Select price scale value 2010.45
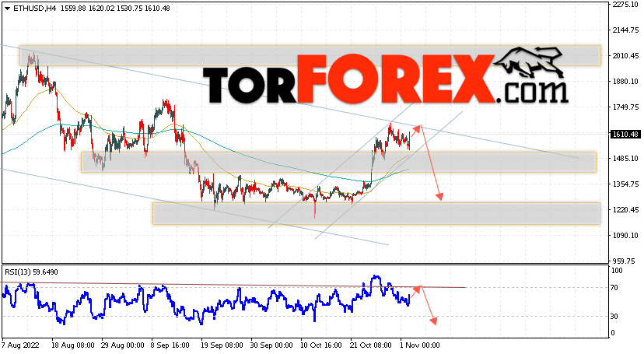This screenshot has height=354, width=644. (625, 56)
